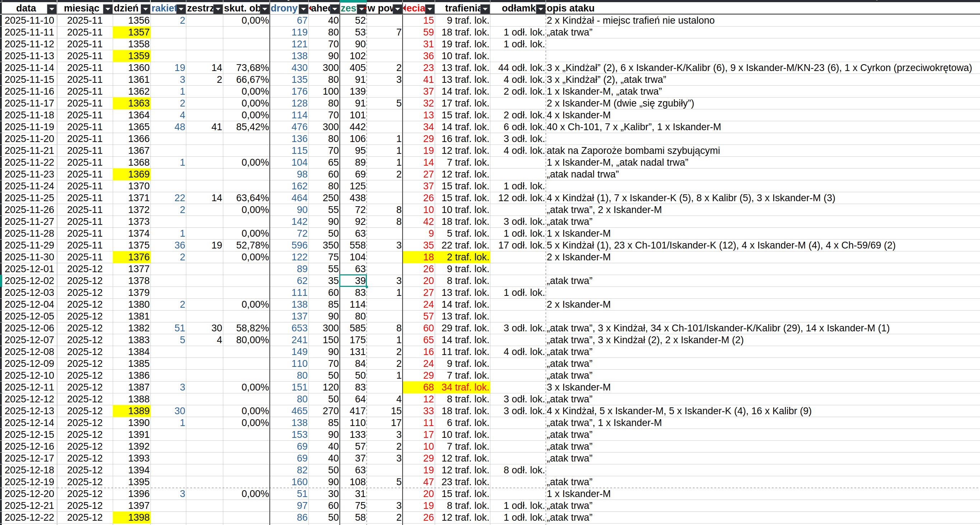Image resolution: width=980 pixels, height=525 pixels.
Task: Select the yellow-highlighted cell 1357
Action: coord(132,32)
